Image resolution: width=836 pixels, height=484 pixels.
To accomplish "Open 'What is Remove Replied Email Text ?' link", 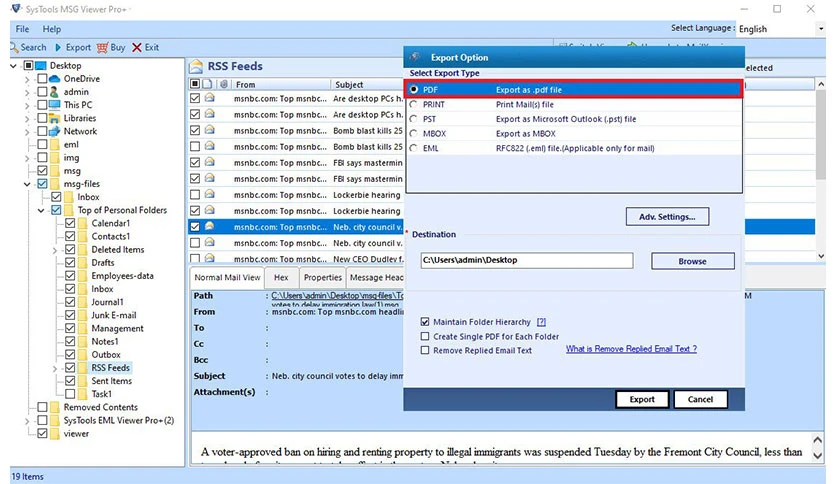I will point(631,349).
